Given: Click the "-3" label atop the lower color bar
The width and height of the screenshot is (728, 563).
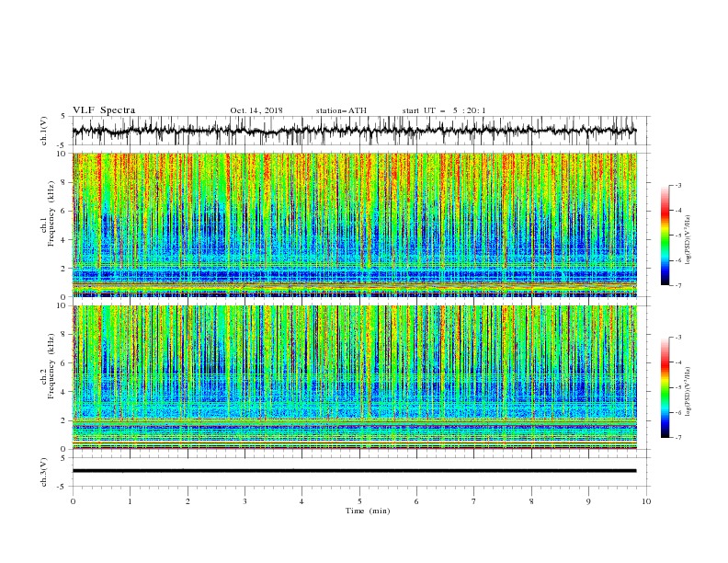Looking at the screenshot, I should click(x=678, y=338).
